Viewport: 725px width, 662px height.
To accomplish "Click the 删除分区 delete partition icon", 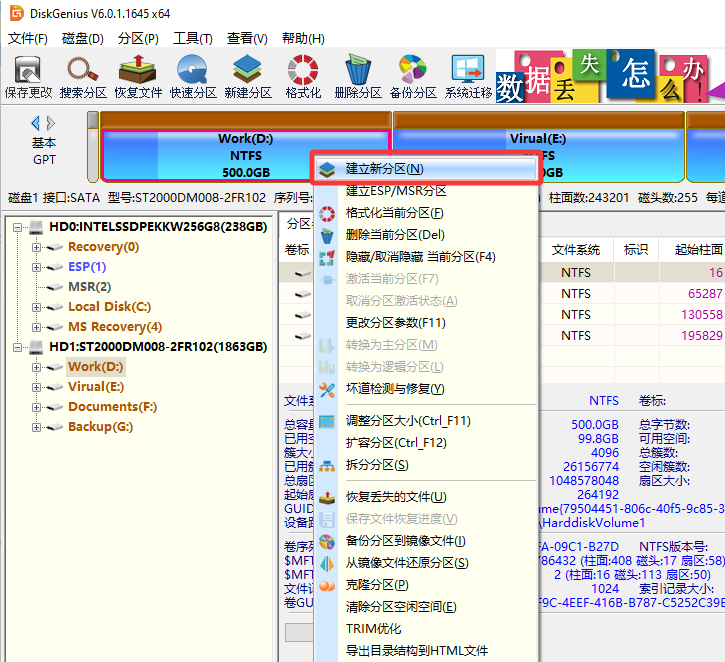I will pyautogui.click(x=358, y=77).
